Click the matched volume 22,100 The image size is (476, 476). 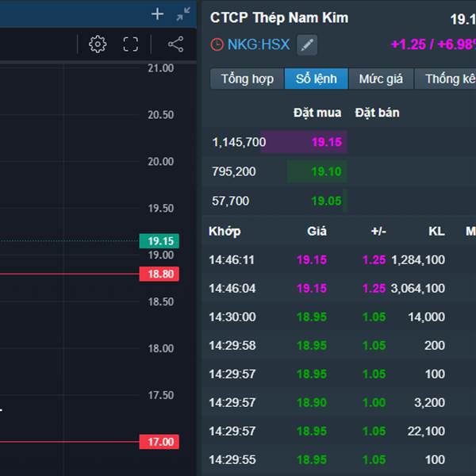[x=427, y=431]
